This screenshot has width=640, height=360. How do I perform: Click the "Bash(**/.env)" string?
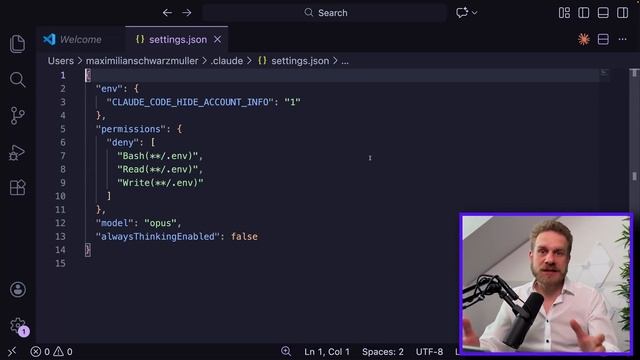click(158, 156)
